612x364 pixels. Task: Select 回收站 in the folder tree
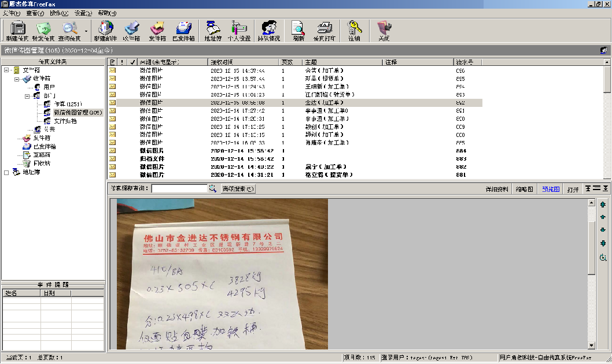pyautogui.click(x=42, y=164)
